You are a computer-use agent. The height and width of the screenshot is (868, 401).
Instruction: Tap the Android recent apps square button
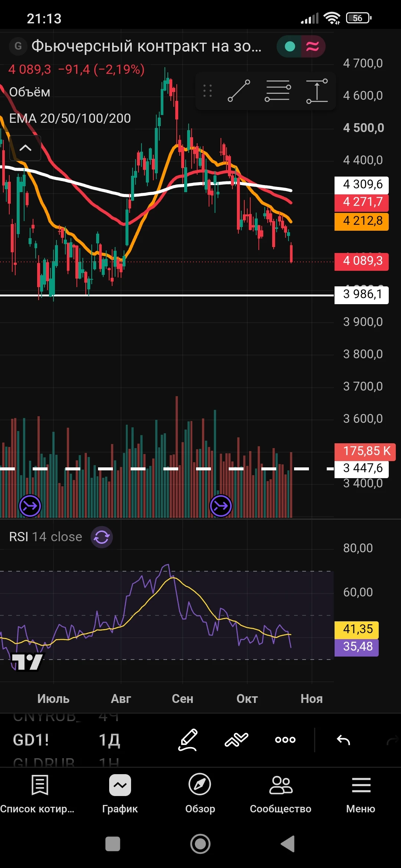(x=113, y=844)
